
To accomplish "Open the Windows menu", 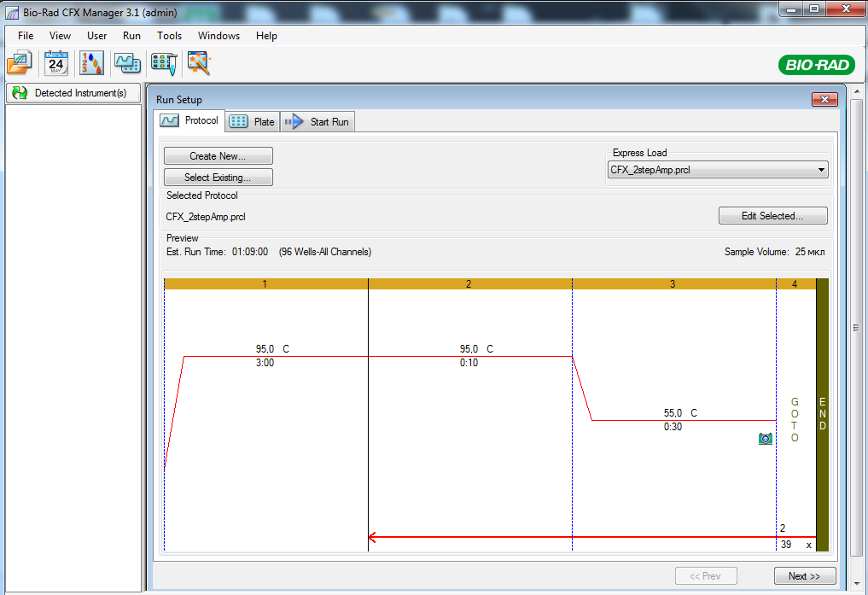I will pos(218,36).
